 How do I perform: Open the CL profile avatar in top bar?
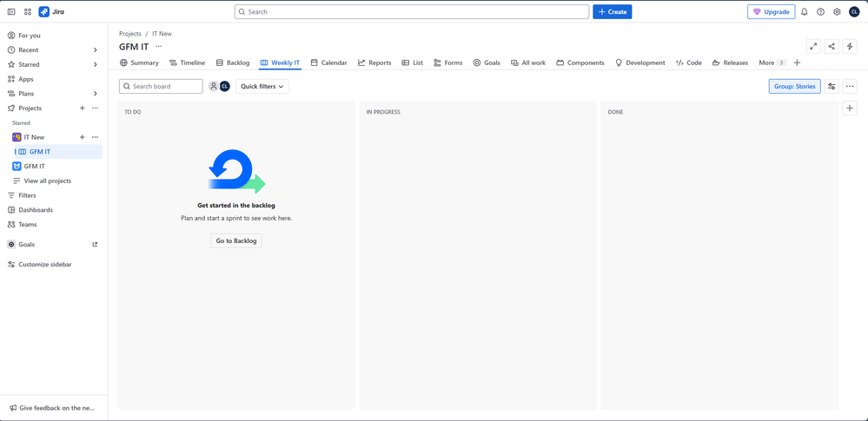(x=854, y=11)
